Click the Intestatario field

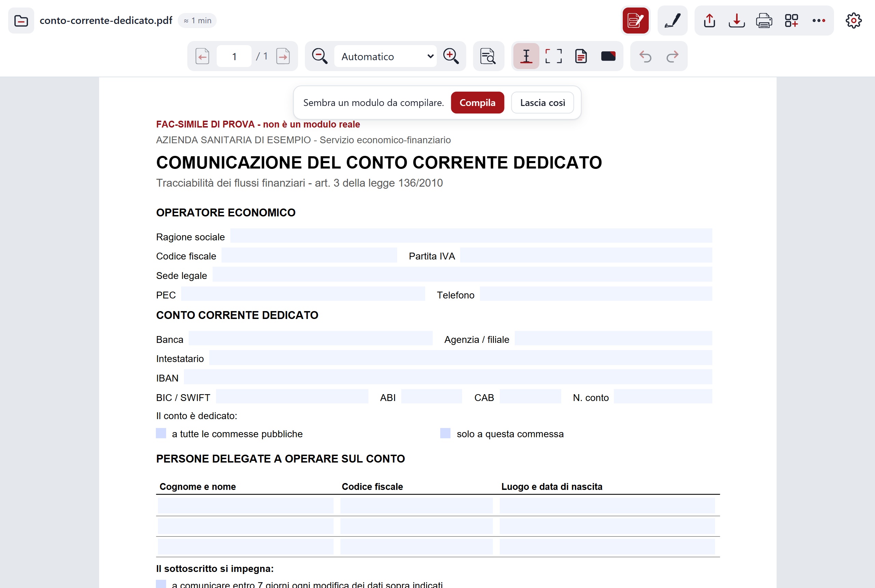pos(461,358)
